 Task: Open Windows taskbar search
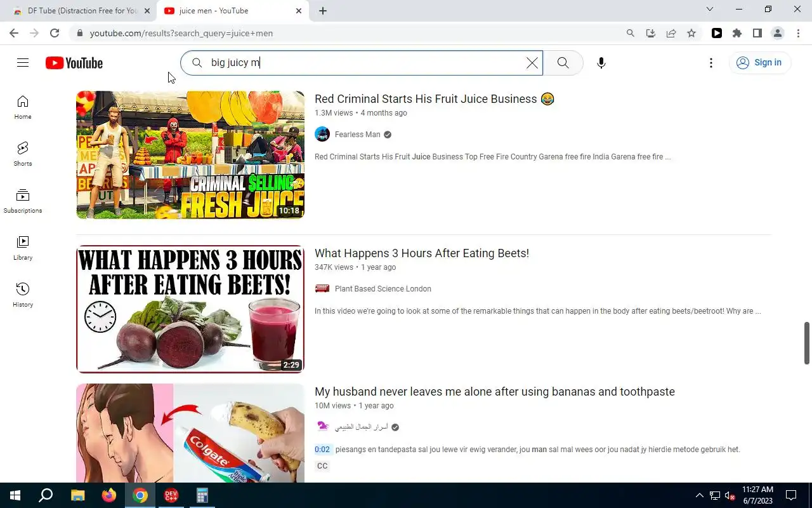tap(46, 495)
